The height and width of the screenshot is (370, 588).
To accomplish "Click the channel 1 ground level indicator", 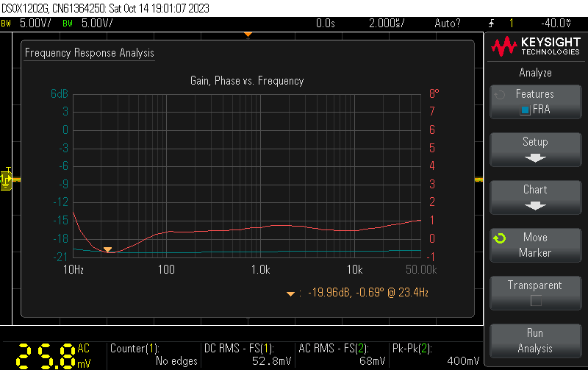I will coord(6,179).
